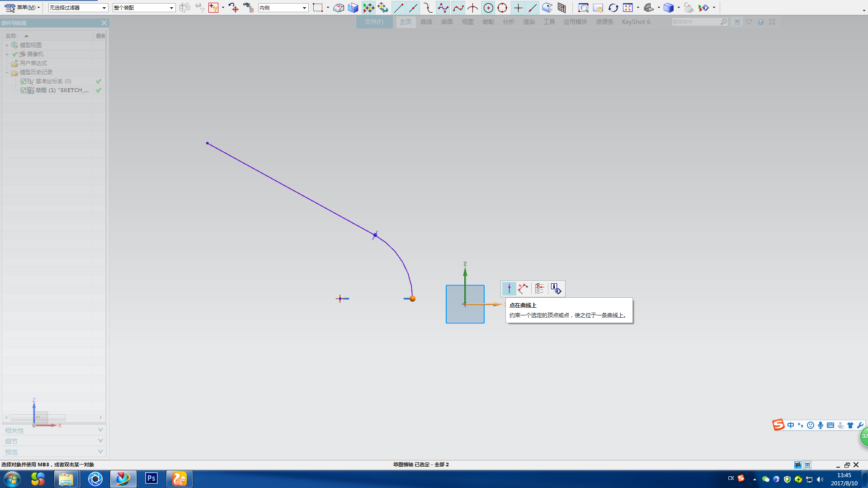Switch to the 曲面 ribbon tab

coord(447,22)
